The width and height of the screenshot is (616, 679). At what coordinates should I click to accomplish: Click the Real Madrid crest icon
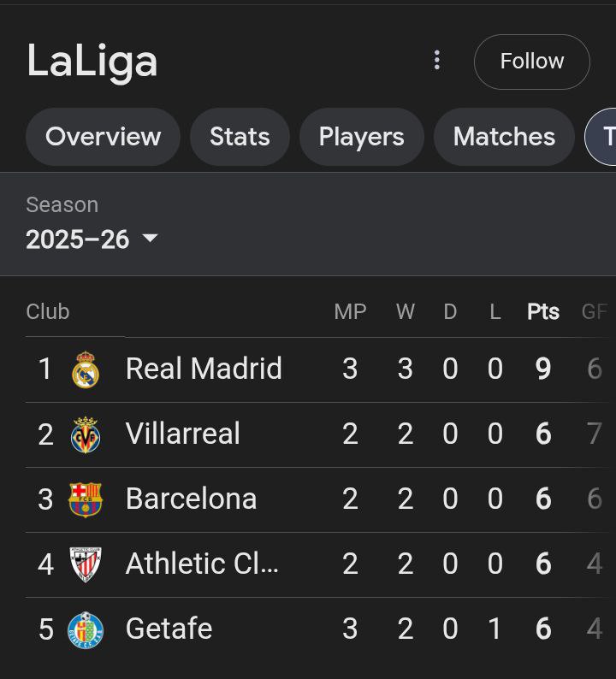click(86, 369)
